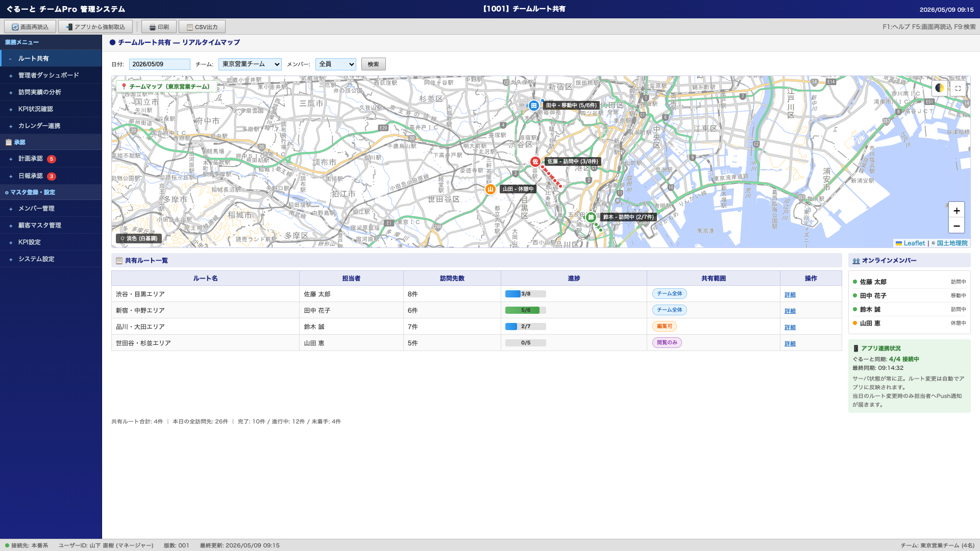Open KPI設定 menu item

[51, 242]
